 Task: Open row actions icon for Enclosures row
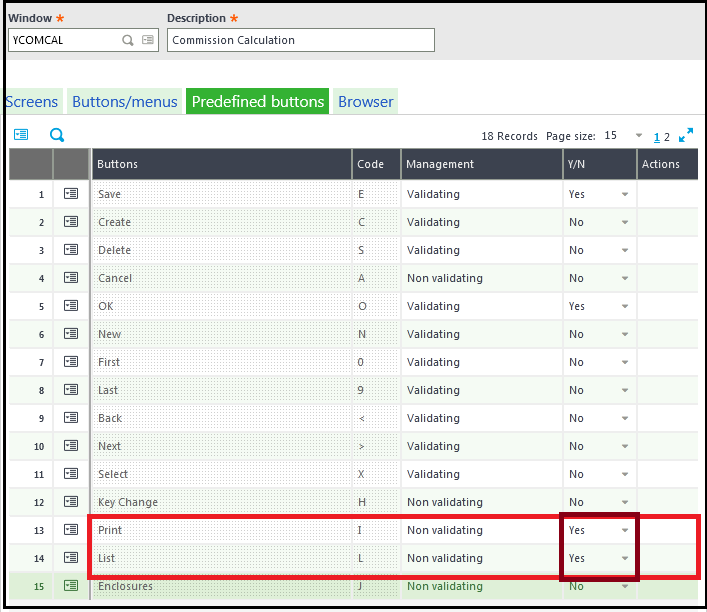click(71, 585)
